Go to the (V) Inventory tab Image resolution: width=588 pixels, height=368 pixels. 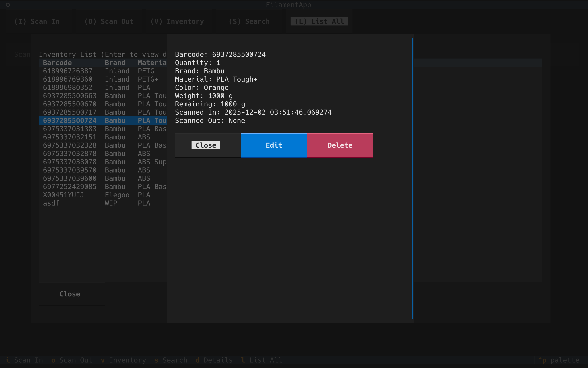177,21
